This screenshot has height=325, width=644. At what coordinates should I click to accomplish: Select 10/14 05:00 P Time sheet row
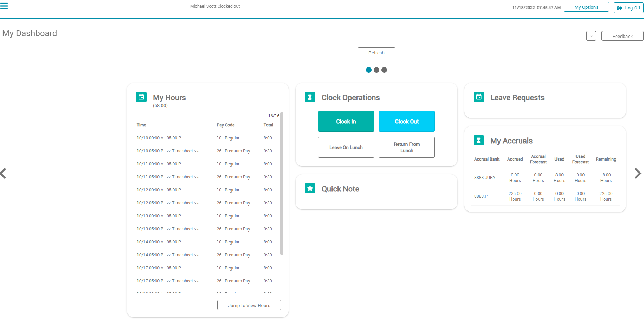[x=206, y=255]
